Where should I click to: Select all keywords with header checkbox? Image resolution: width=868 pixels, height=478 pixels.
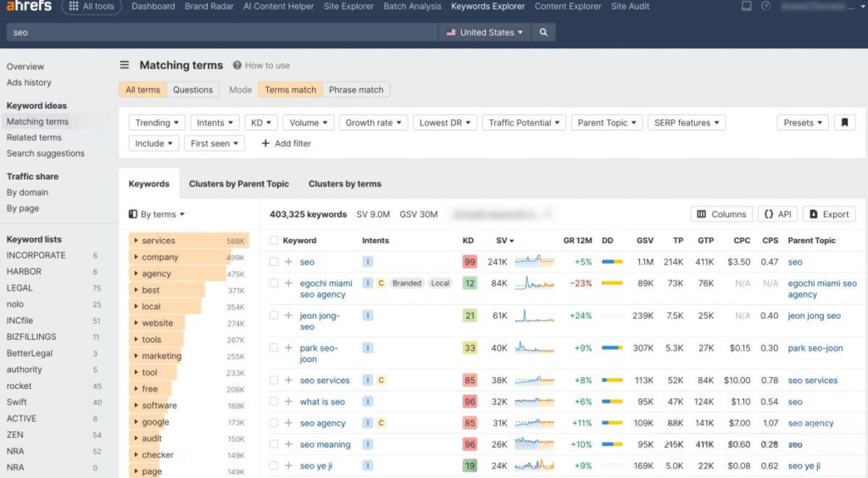[274, 240]
